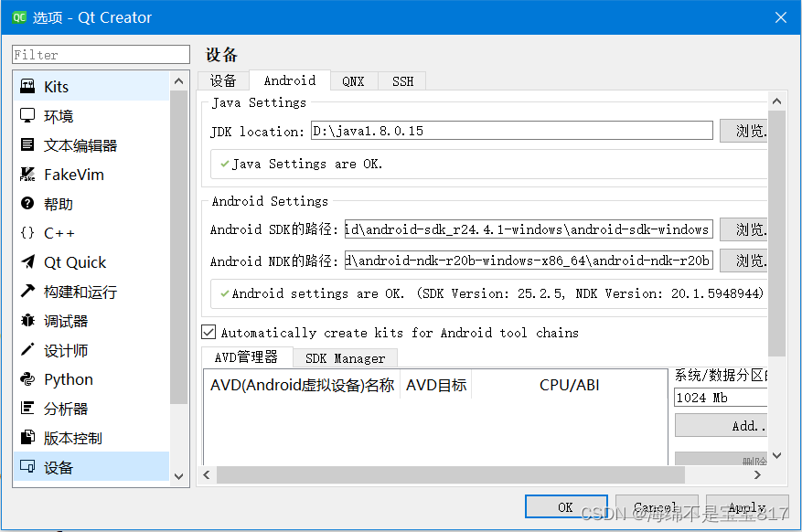The width and height of the screenshot is (802, 532).
Task: Click sidebar scroll up arrow
Action: click(x=178, y=80)
